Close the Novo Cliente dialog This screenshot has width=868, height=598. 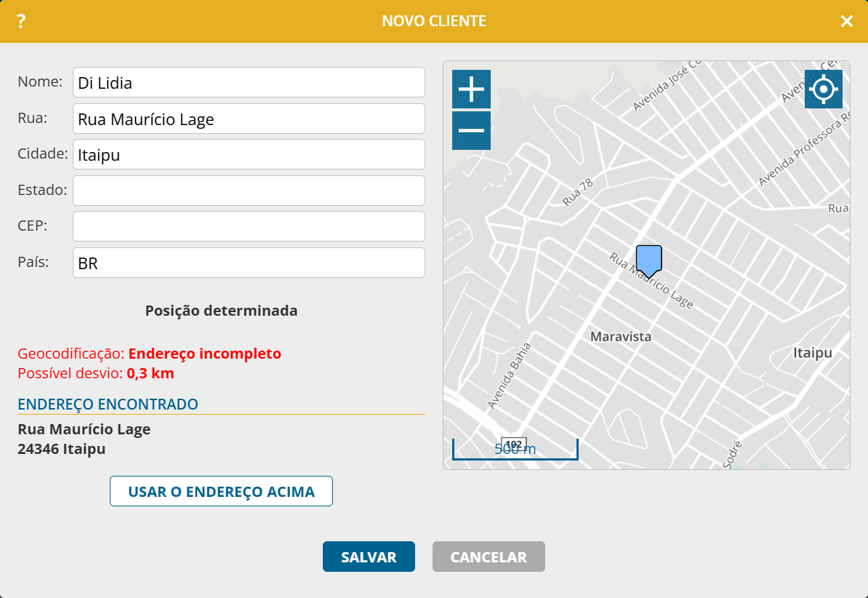(846, 21)
